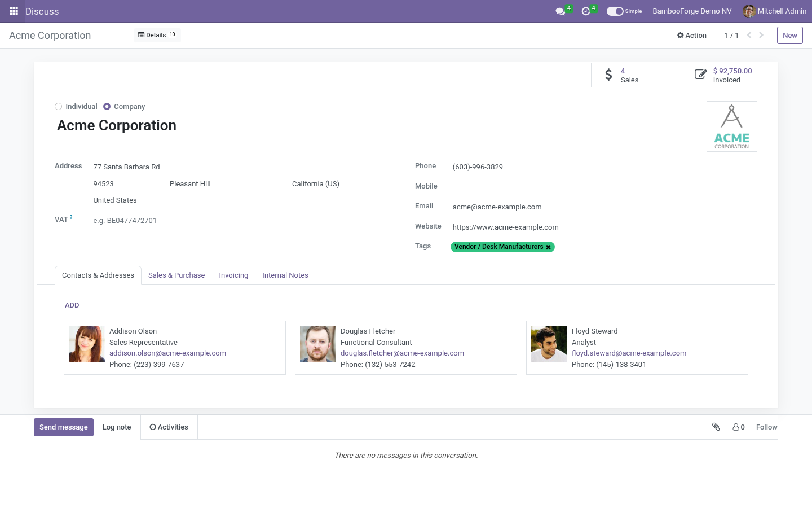The height and width of the screenshot is (508, 812).
Task: Click the Invoiced pencil-note icon
Action: tap(700, 75)
